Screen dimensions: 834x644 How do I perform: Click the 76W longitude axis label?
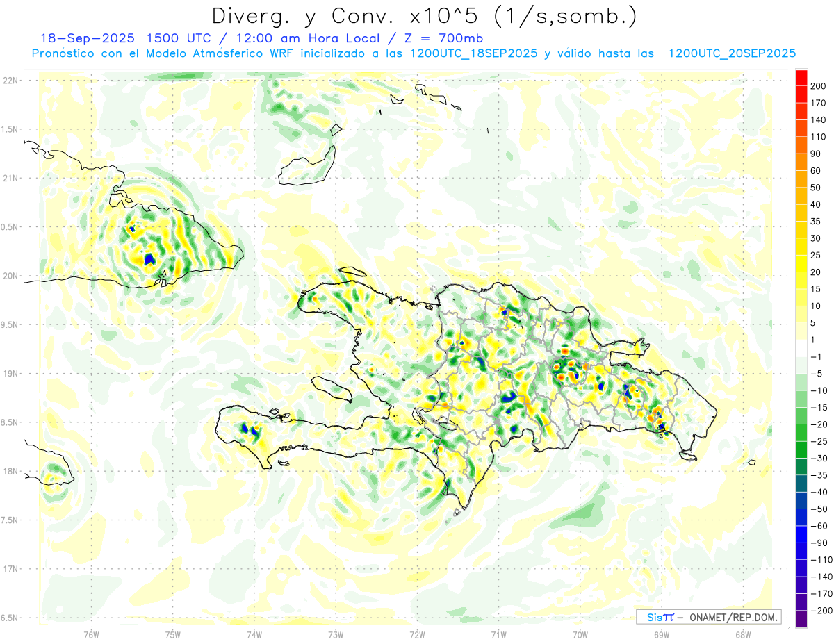(x=91, y=634)
